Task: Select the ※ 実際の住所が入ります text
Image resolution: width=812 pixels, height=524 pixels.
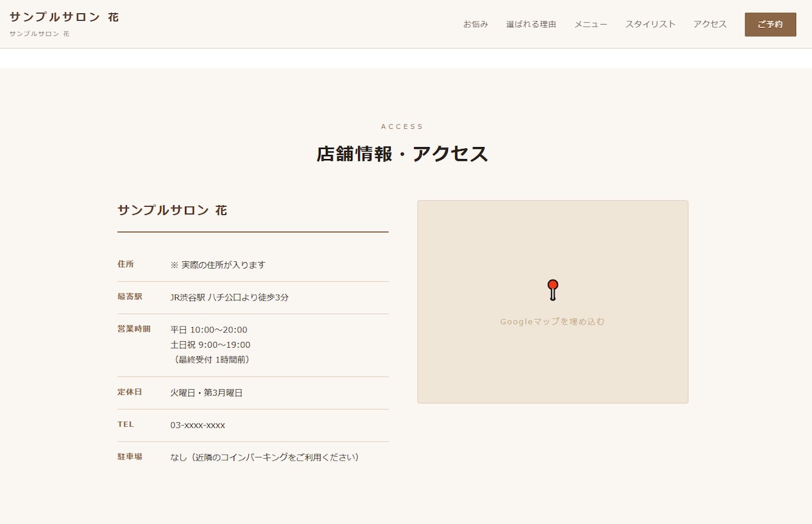Action: 218,265
